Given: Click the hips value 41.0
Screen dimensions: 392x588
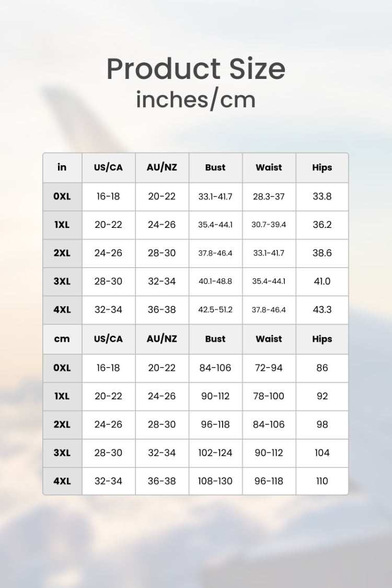Looking at the screenshot, I should coord(322,281).
